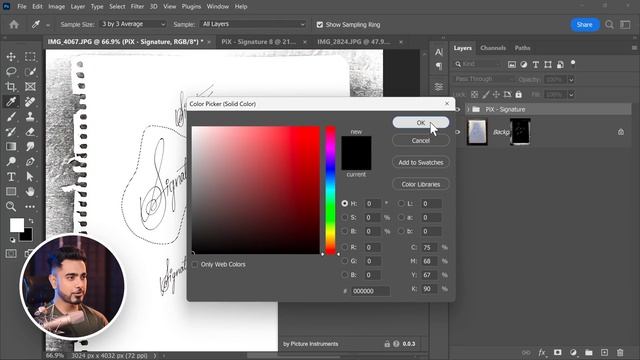Screen dimensions: 640x360
Task: Select the Lasso tool
Action: point(11,71)
